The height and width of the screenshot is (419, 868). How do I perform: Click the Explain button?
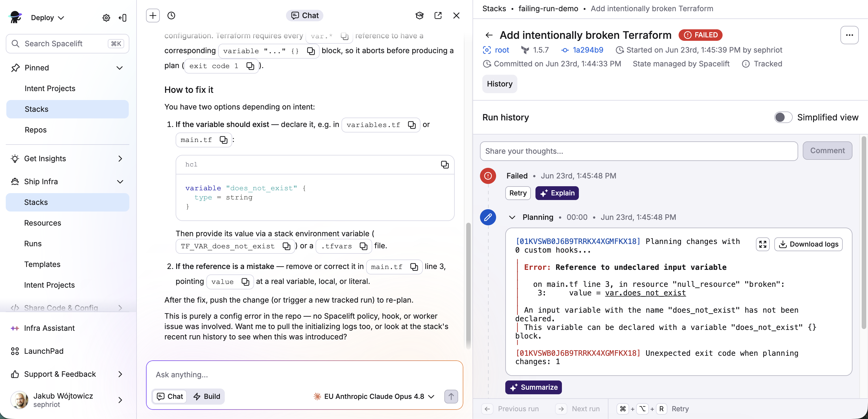tap(557, 193)
